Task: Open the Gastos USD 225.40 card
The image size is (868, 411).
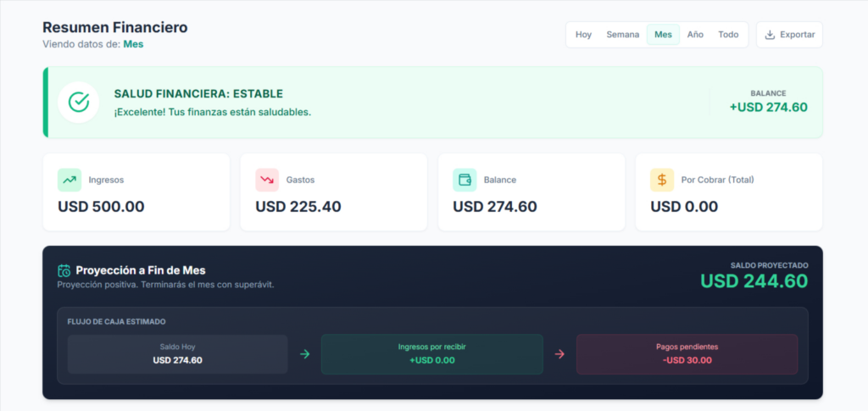Action: tap(333, 192)
